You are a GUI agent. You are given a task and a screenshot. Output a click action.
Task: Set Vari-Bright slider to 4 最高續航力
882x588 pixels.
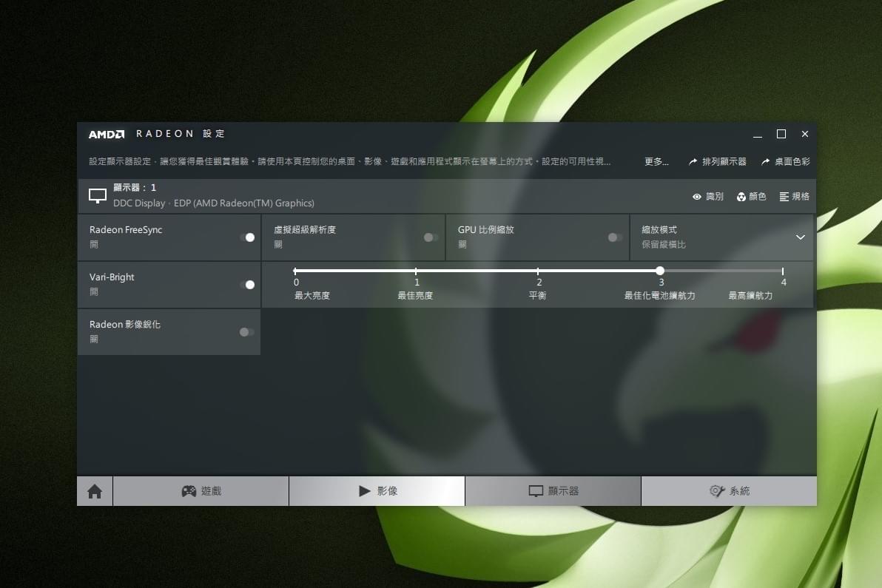[x=782, y=271]
